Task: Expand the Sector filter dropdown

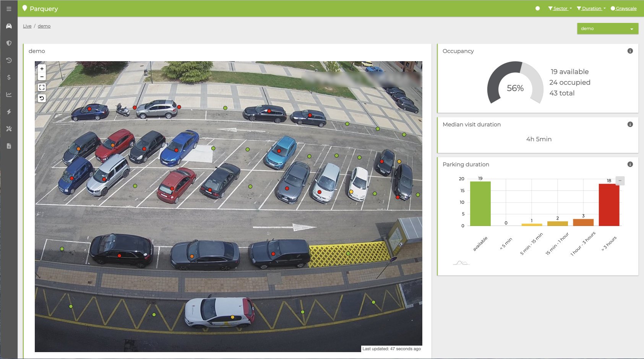Action: (x=560, y=8)
